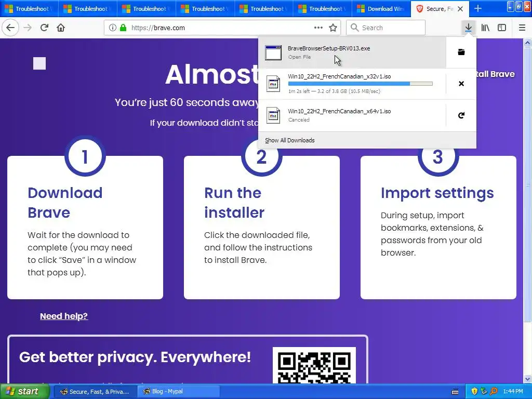Close the Secure Brave tab
This screenshot has height=399, width=532.
click(460, 9)
